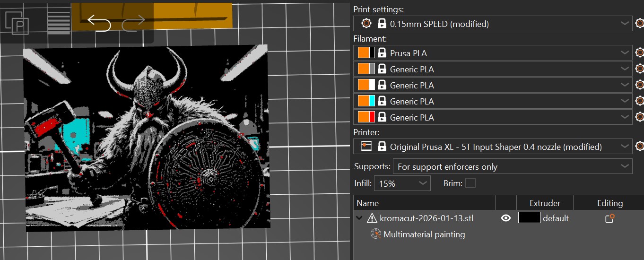
Task: Click the gear beside the white Generic PLA
Action: coord(639,85)
